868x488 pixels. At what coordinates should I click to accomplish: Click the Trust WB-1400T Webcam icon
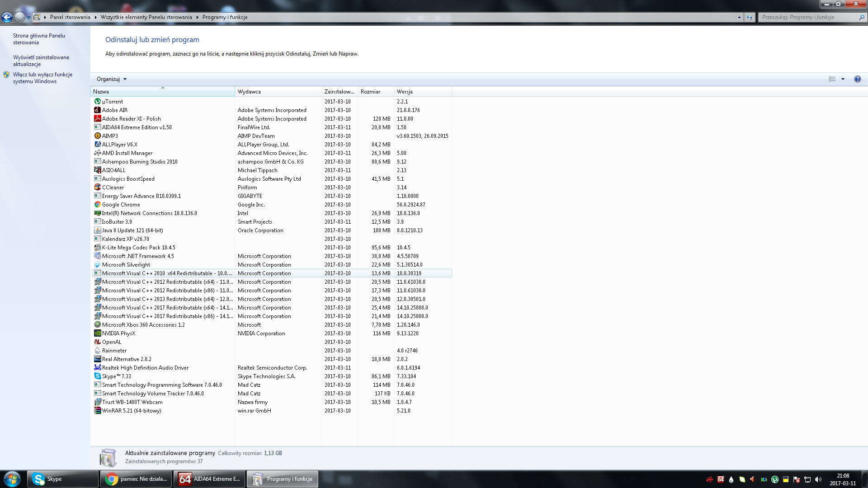(x=97, y=402)
